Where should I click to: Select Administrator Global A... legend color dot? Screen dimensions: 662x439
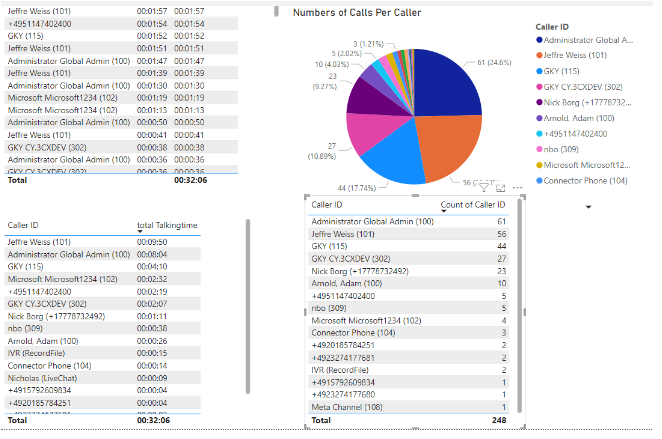539,40
